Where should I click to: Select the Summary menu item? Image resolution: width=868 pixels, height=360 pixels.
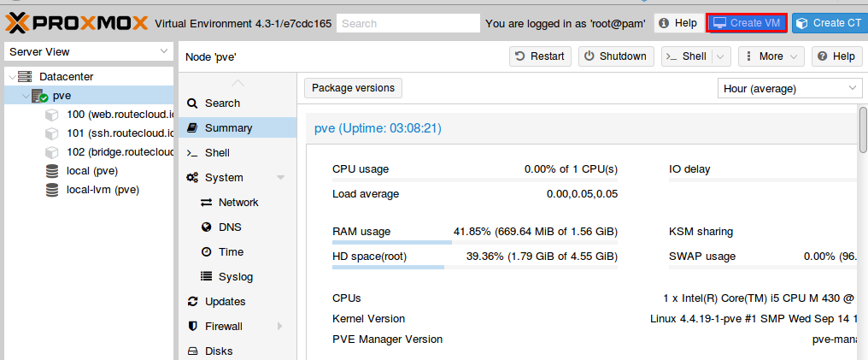(238, 128)
